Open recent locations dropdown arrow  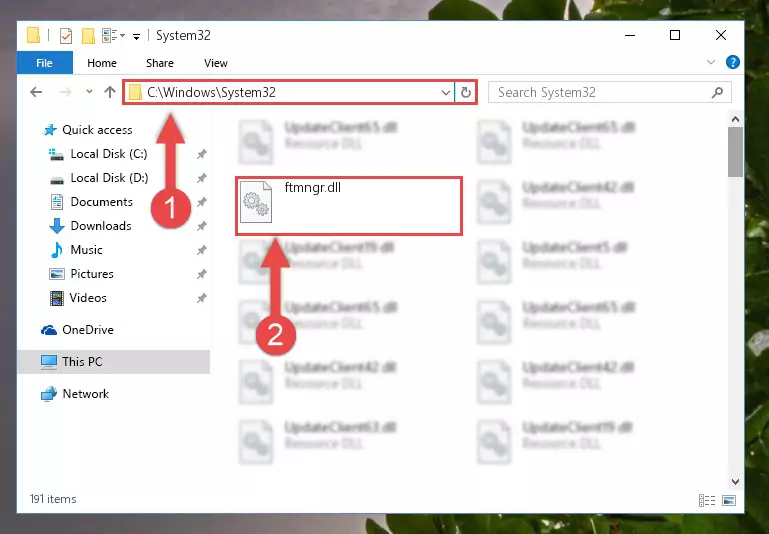[x=89, y=92]
